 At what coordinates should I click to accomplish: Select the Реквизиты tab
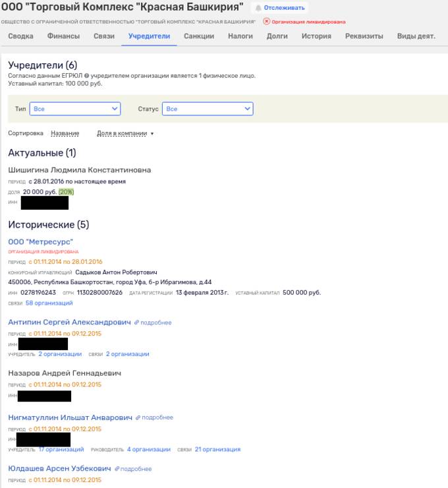pos(364,36)
